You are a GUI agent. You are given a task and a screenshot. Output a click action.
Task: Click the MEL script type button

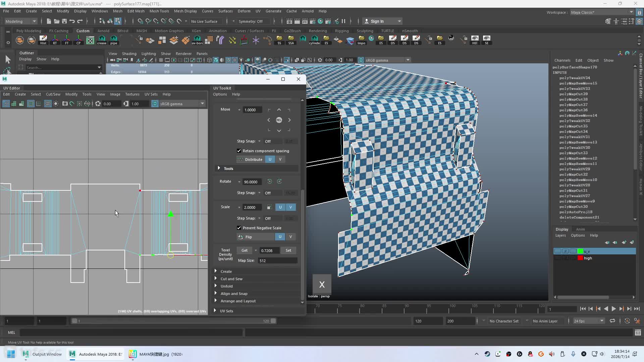click(x=12, y=333)
